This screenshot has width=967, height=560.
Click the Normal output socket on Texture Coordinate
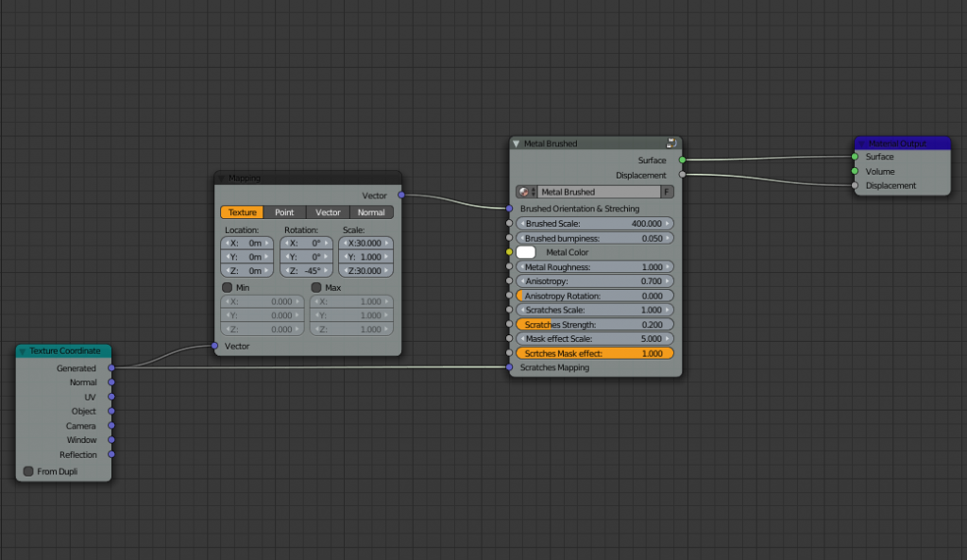(111, 382)
